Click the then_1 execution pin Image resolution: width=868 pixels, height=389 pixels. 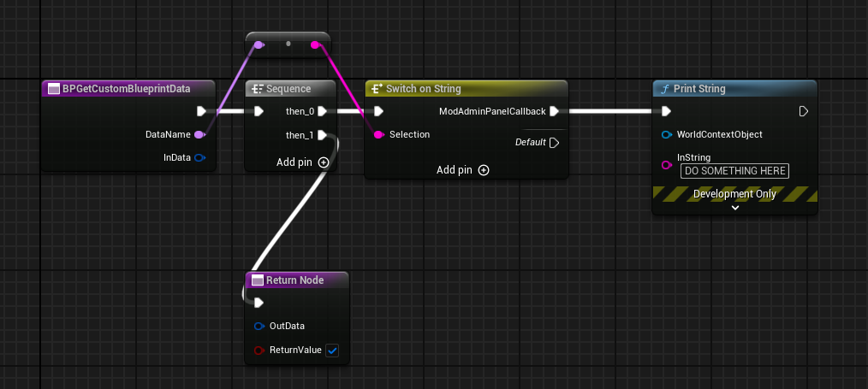[x=323, y=135]
